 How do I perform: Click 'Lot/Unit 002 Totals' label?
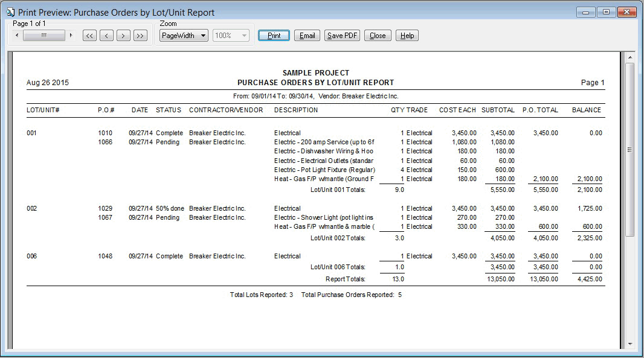click(x=338, y=238)
